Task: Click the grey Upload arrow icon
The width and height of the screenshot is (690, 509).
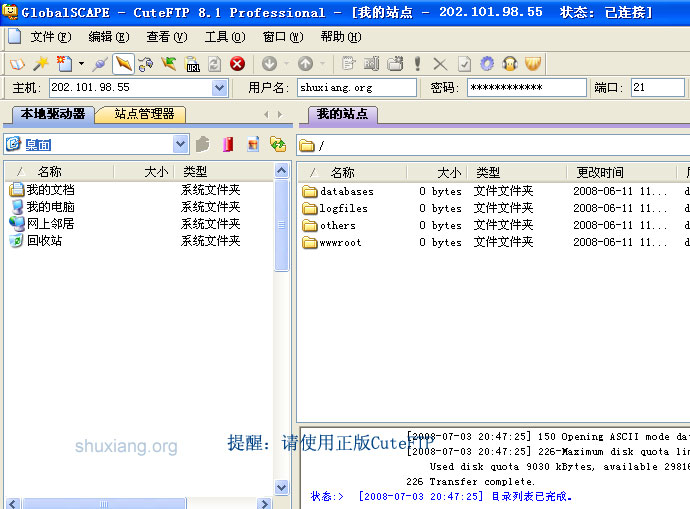Action: coord(305,64)
